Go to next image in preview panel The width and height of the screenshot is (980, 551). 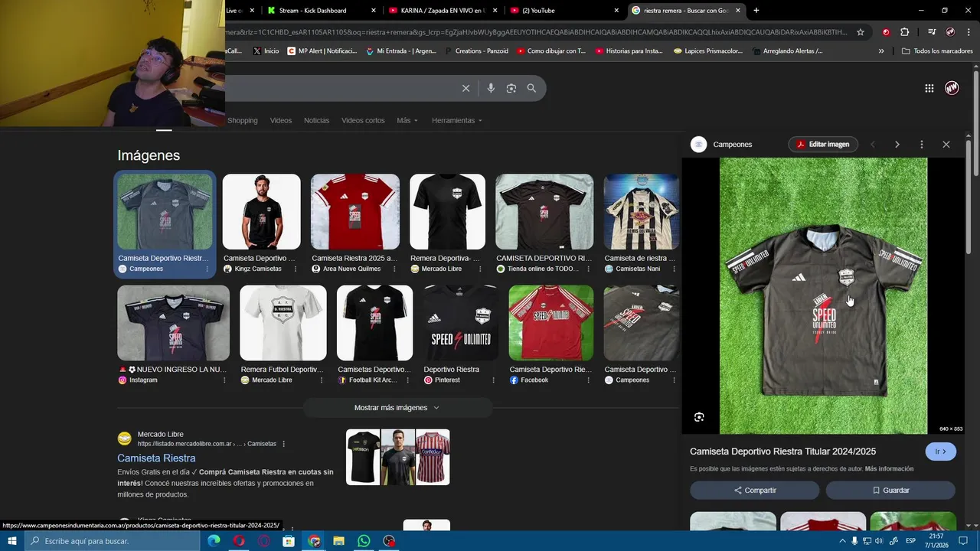[x=897, y=144]
